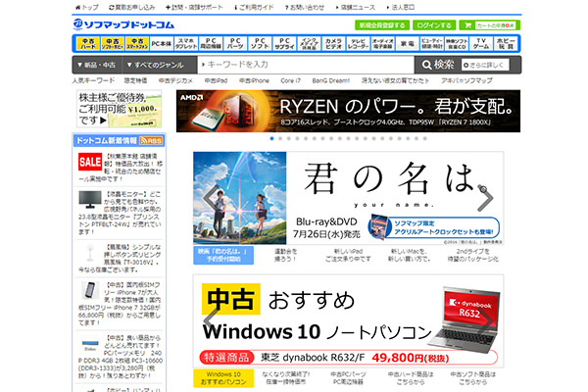Click the ソフマップドットコム site logo
The image size is (588, 392).
(123, 24)
